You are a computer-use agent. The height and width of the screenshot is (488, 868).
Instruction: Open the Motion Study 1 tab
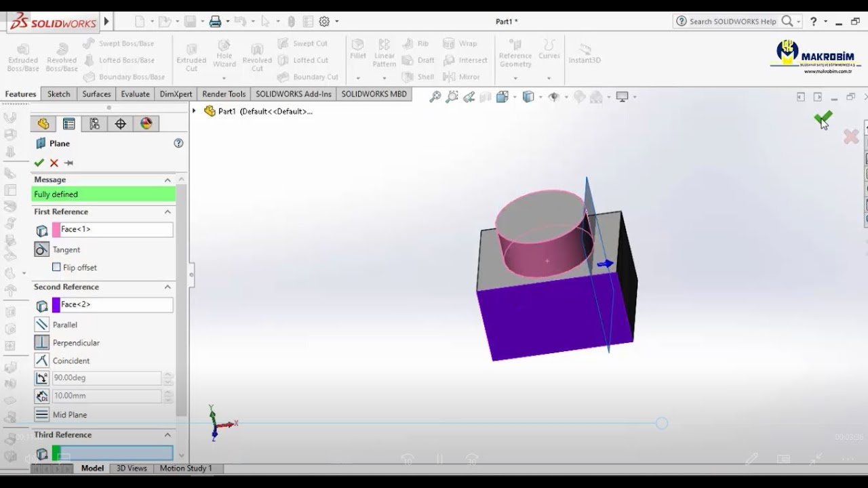[x=186, y=468]
